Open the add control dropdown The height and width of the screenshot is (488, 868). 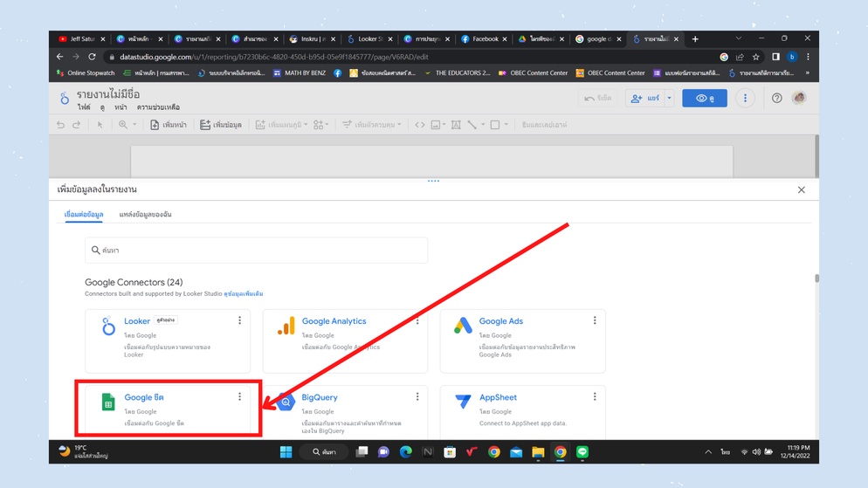point(371,125)
